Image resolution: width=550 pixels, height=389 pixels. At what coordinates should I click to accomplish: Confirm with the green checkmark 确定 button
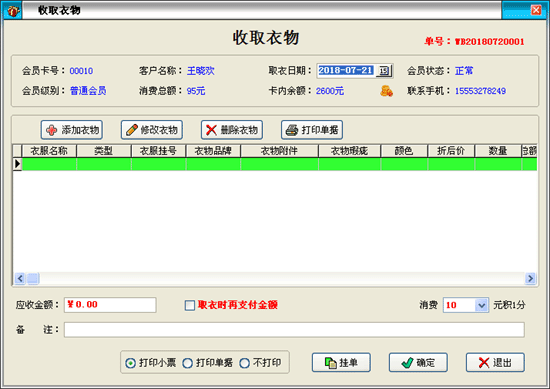point(418,362)
